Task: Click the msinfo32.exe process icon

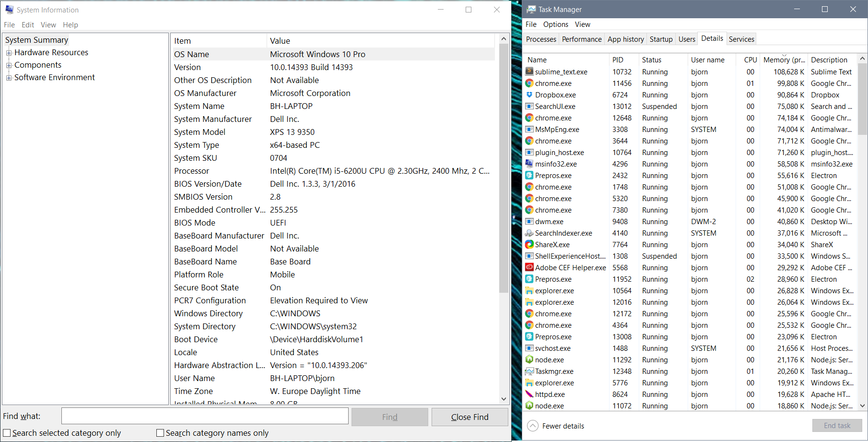Action: (529, 164)
